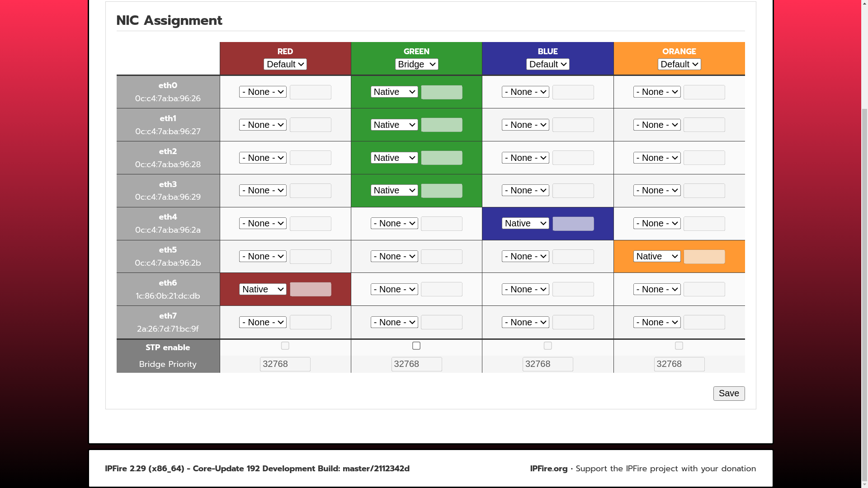Click the eth5 interface label
This screenshot has width=868, height=488.
[168, 250]
